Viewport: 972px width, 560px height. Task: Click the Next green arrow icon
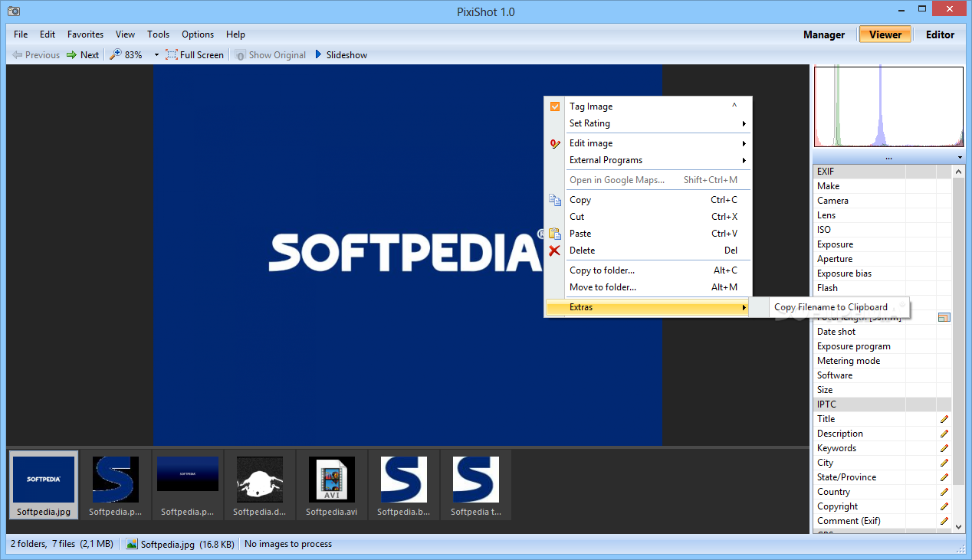(x=71, y=54)
